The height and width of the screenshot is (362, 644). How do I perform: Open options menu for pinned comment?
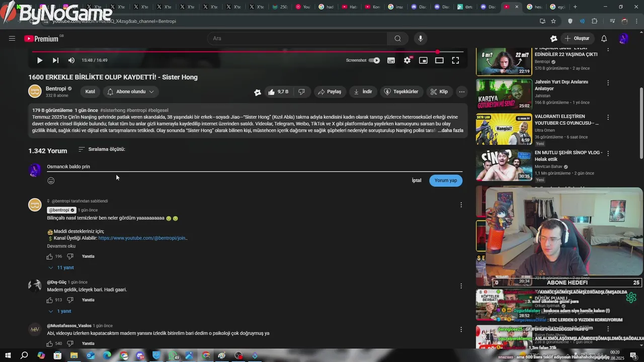click(x=461, y=205)
